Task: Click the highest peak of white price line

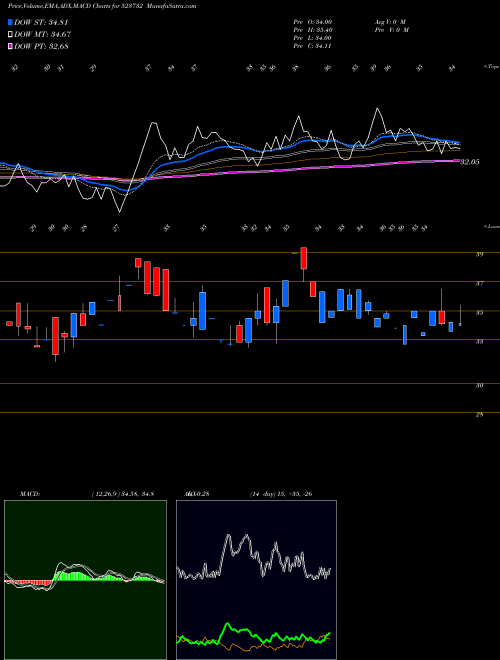Action: click(x=377, y=109)
